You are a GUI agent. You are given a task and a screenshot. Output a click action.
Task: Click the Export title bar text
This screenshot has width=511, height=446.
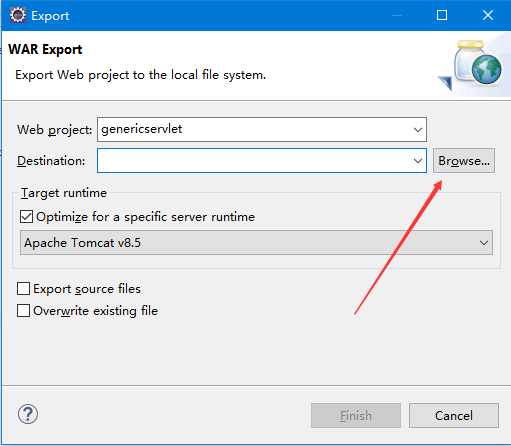50,16
